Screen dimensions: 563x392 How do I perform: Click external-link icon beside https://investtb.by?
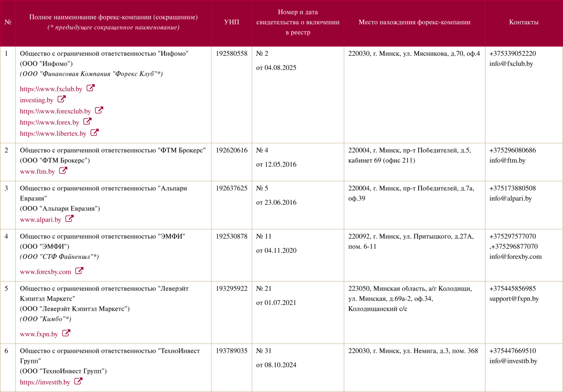(78, 381)
